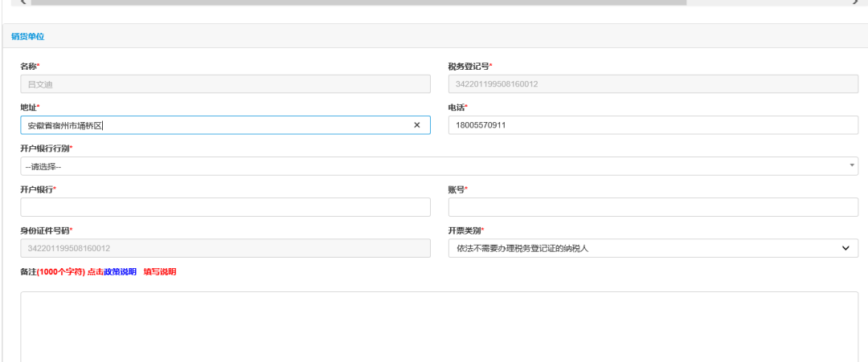Click the 名称 name field
This screenshot has height=362, width=868.
(x=225, y=84)
